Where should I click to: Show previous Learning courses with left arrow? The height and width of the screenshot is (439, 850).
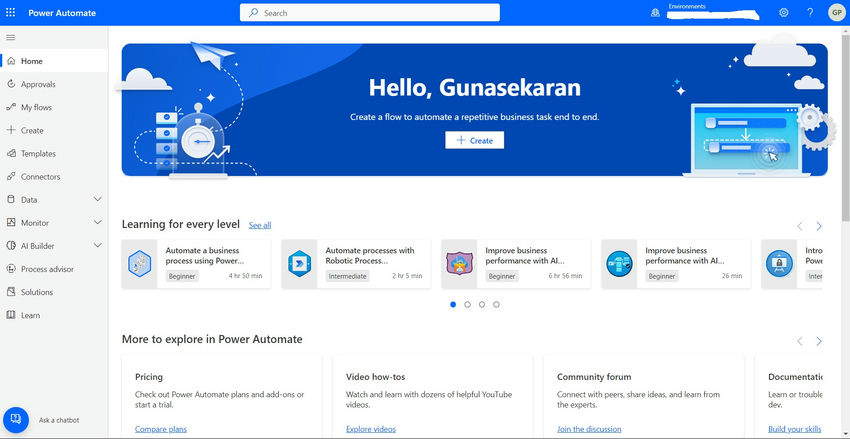(800, 226)
